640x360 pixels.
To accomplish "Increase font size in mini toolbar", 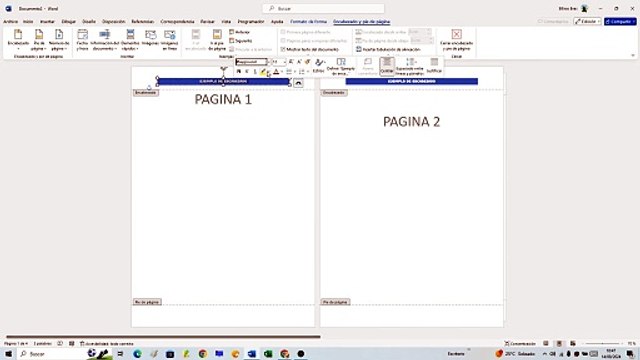I will (x=291, y=62).
